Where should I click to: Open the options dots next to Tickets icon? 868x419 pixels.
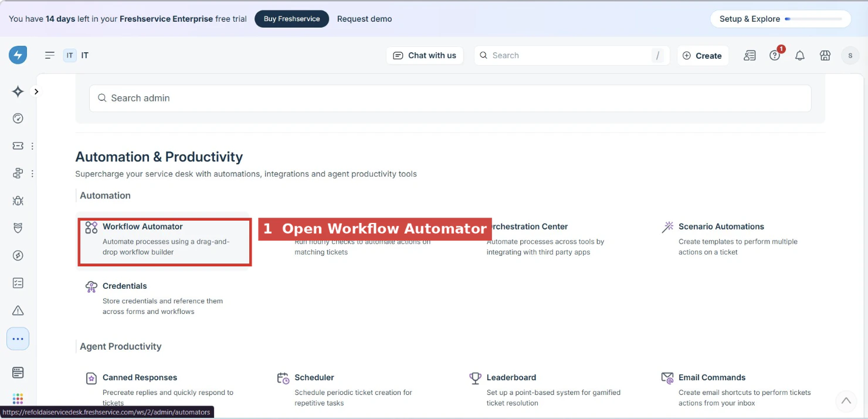click(32, 146)
